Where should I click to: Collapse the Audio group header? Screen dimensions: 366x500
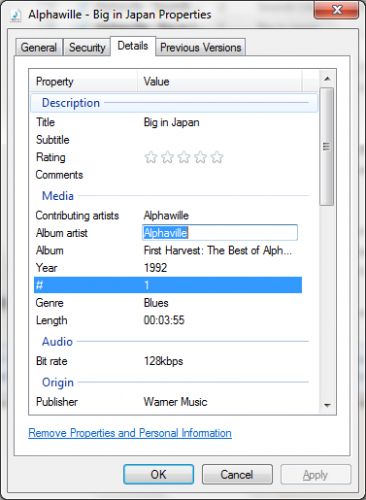(174, 342)
